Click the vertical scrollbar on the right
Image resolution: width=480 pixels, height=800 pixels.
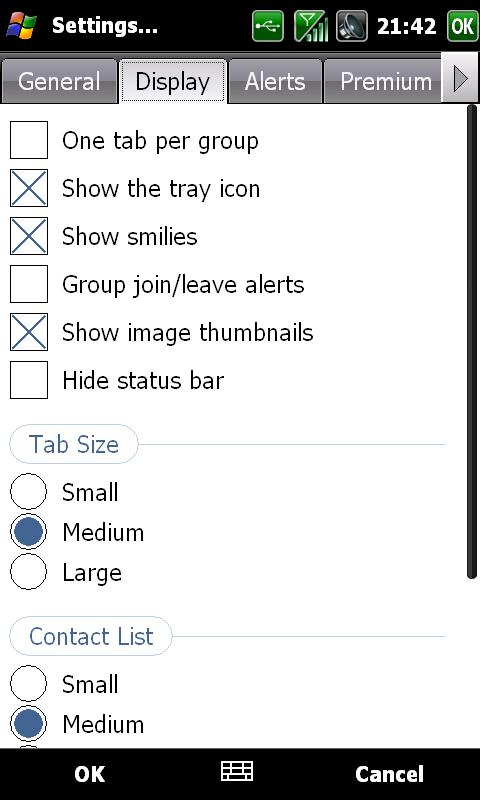point(471,341)
